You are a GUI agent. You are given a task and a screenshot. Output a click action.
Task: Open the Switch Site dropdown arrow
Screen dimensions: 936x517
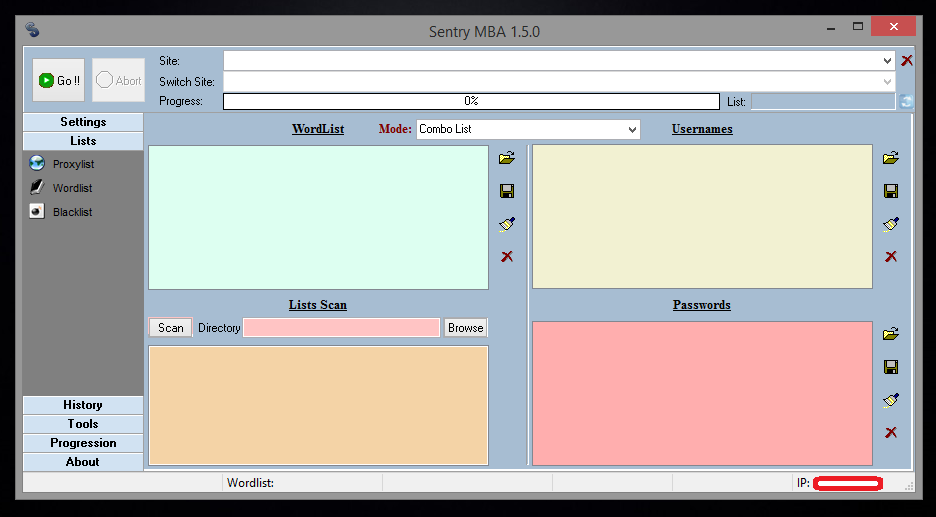pyautogui.click(x=887, y=82)
